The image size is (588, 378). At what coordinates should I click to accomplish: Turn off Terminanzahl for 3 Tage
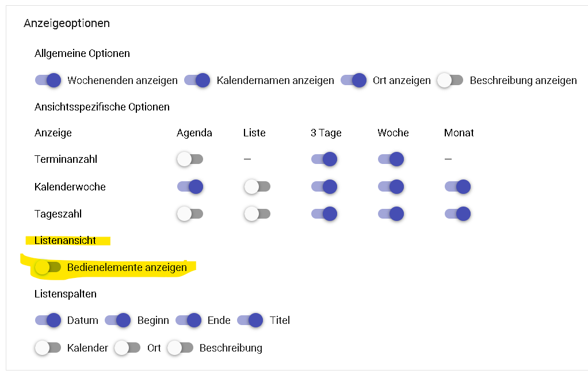click(x=324, y=159)
